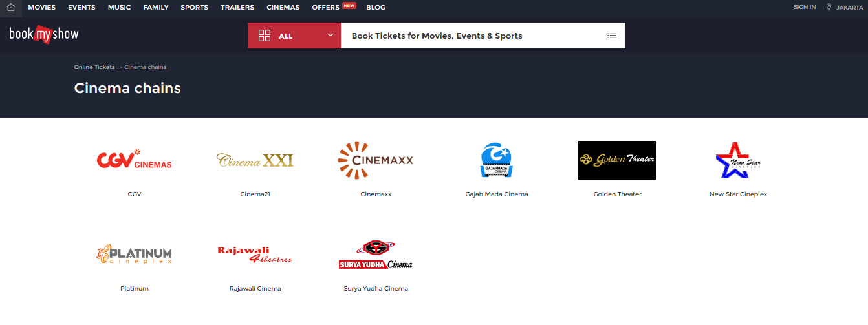Open the MUSIC menu item

pyautogui.click(x=119, y=8)
